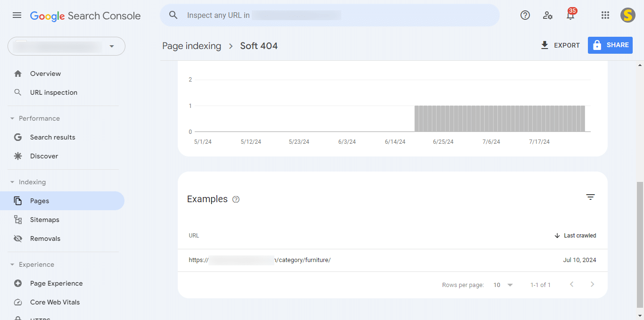Screen dimensions: 644x320
Task: Click the search magnifier icon in URL bar
Action: (173, 15)
